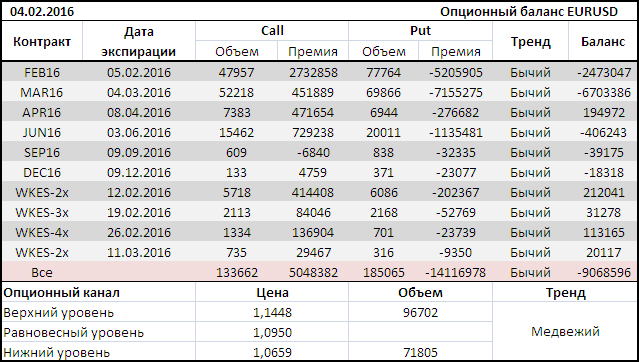639x362 pixels.
Task: Click the FEB16 contract cell
Action: coord(42,73)
